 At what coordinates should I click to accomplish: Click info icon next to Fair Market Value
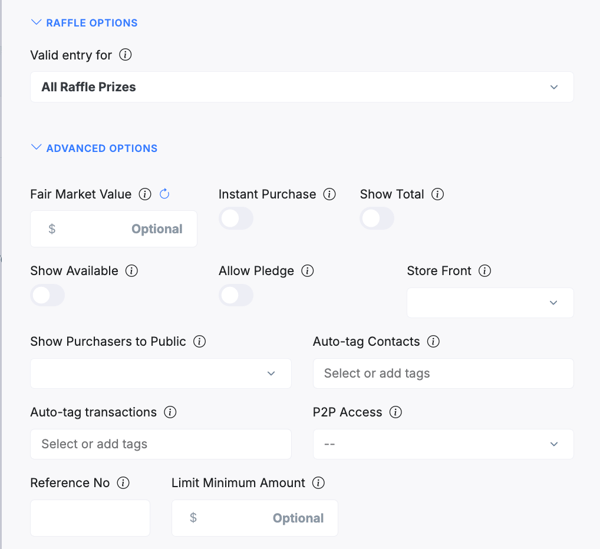pyautogui.click(x=145, y=194)
